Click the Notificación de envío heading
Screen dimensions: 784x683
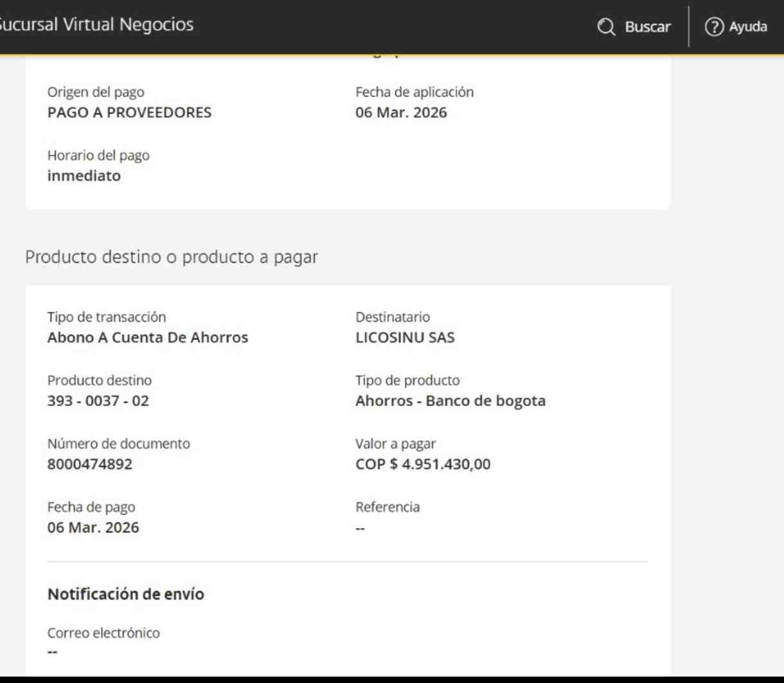[126, 594]
